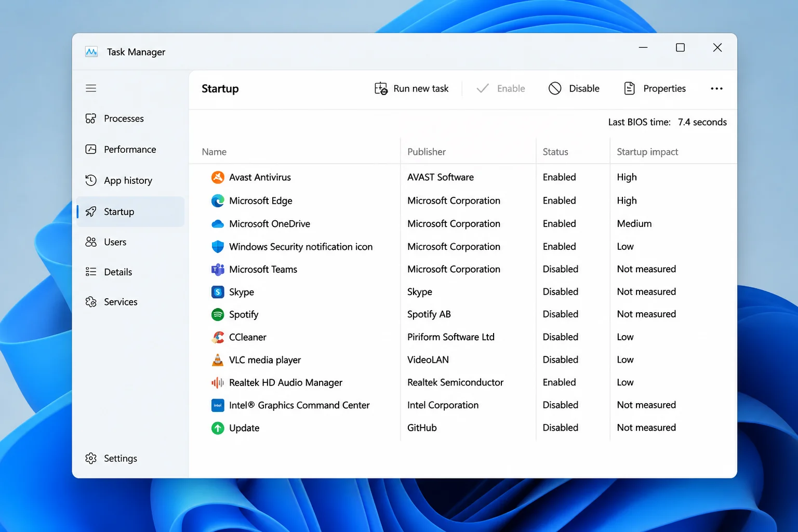Open the hamburger navigation menu

pyautogui.click(x=91, y=88)
